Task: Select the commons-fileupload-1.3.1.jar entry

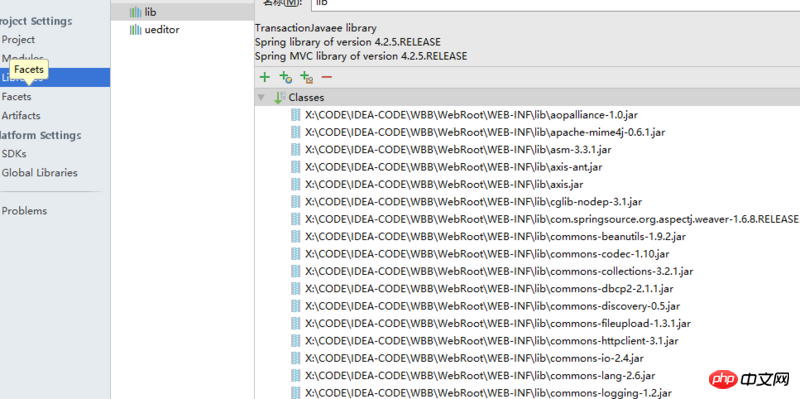Action: tap(497, 323)
